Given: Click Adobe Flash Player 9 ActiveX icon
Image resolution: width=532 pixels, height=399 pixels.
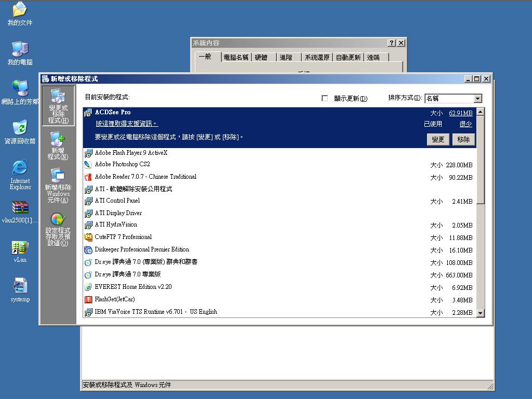Looking at the screenshot, I should (x=88, y=153).
